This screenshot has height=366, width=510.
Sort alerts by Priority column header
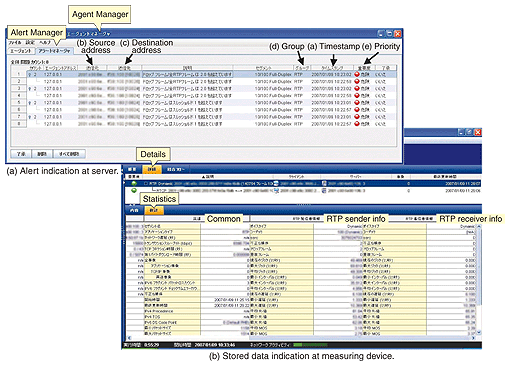point(364,68)
